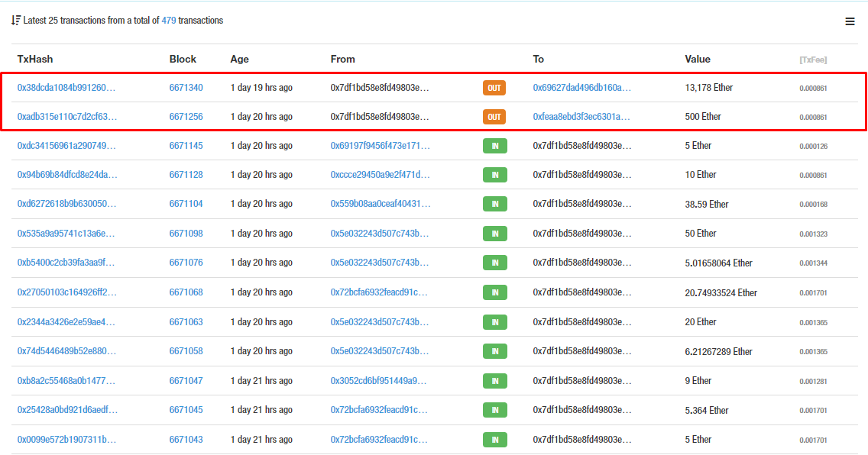868x455 pixels.
Task: Click the IN badge on block 6671145 row
Action: click(494, 146)
